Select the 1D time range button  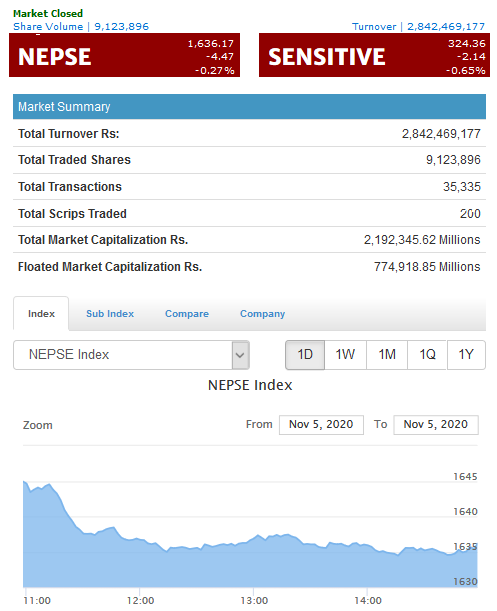pos(305,355)
